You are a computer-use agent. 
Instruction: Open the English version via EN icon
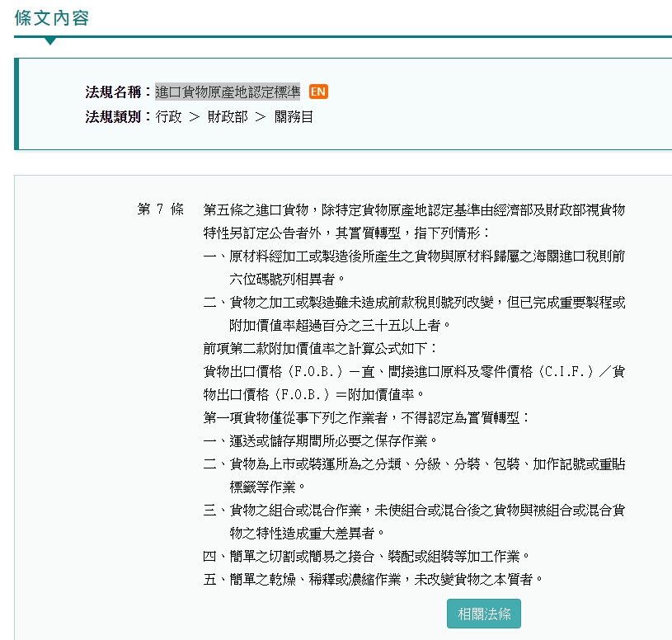coord(318,92)
